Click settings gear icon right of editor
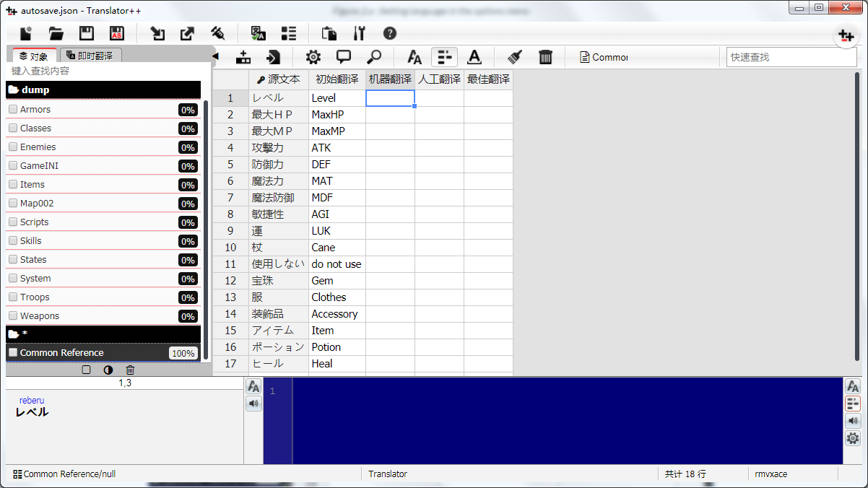868x488 pixels. tap(853, 438)
